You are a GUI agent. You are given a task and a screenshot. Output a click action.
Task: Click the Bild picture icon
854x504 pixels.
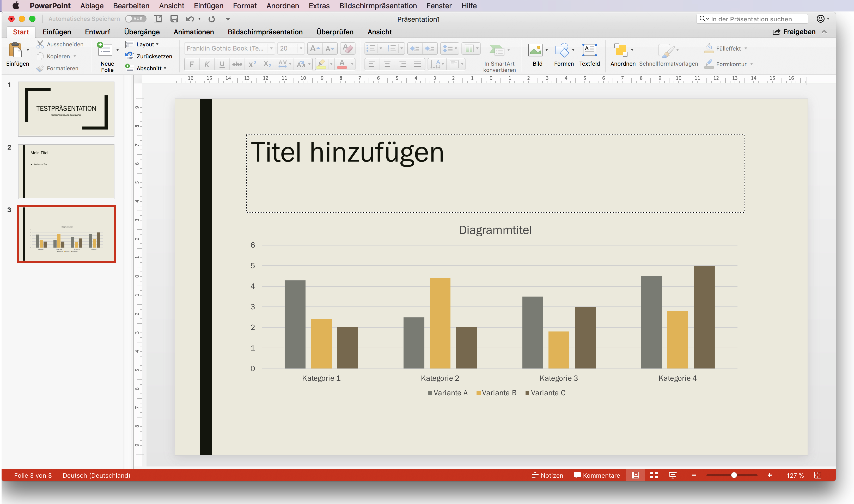click(x=535, y=50)
